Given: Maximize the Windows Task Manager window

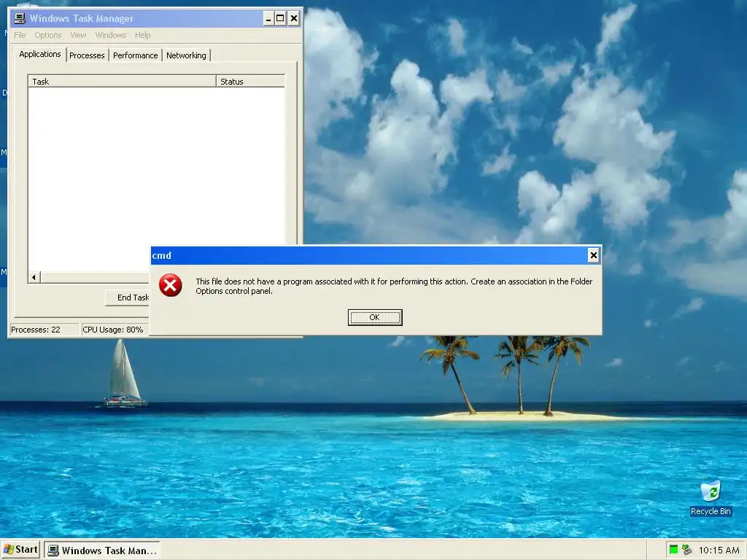Looking at the screenshot, I should [x=281, y=18].
